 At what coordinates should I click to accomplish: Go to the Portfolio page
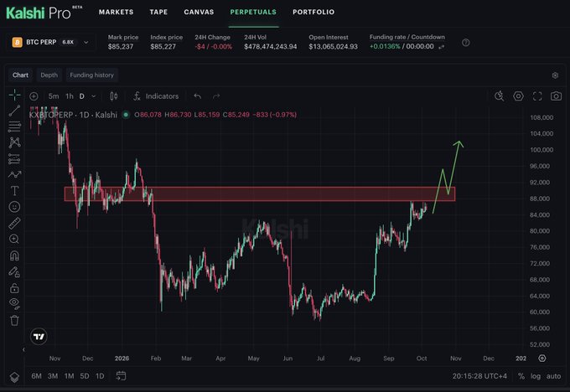tap(313, 12)
